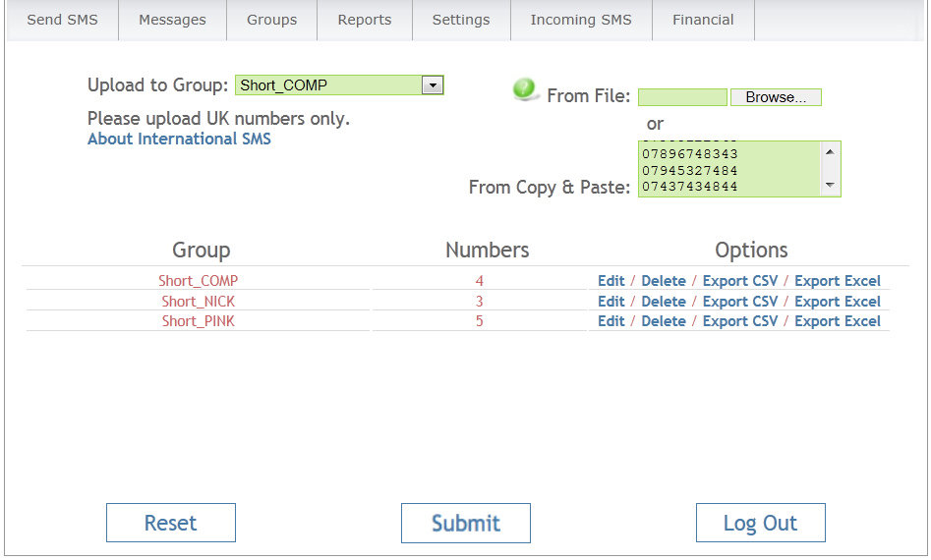The image size is (931, 560).
Task: Edit the Short_COMP group
Action: [611, 281]
